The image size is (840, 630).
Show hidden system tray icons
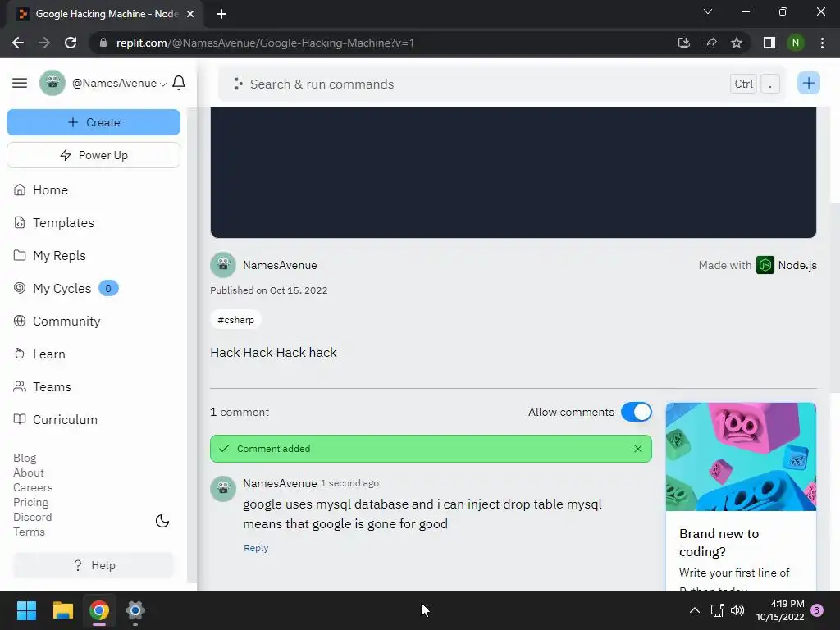694,610
